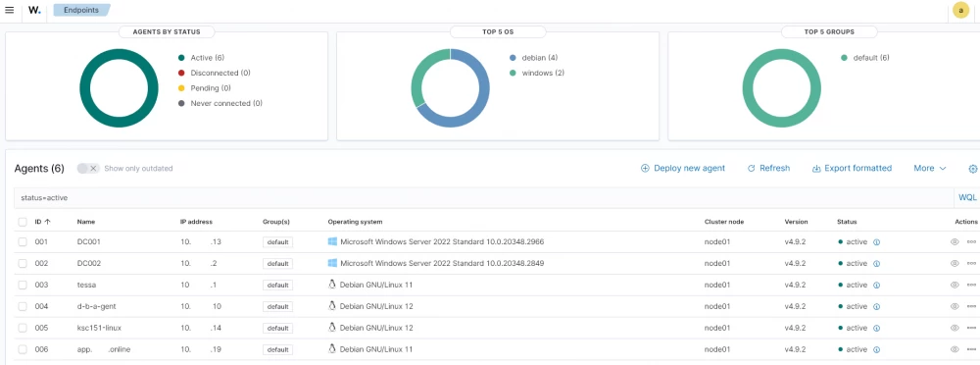Select checkbox for agent 005 ksc151-linux
Viewport: 980px width, 365px height.
point(23,328)
